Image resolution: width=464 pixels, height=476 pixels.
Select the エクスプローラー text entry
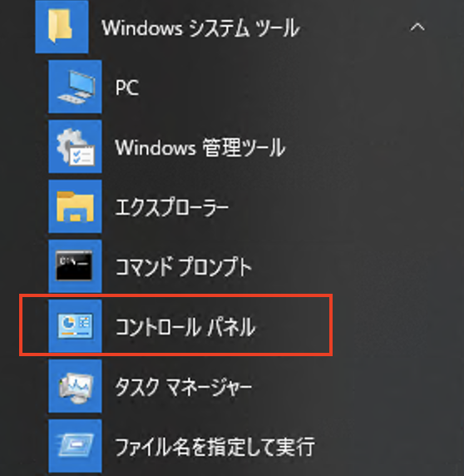pyautogui.click(x=171, y=208)
